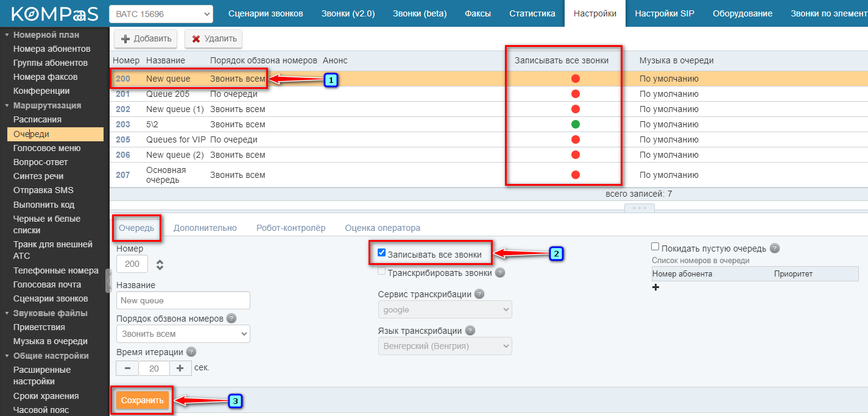The height and width of the screenshot is (416, 868).
Task: Click the help icon next to Транскрибировать звонки
Action: coord(500,272)
